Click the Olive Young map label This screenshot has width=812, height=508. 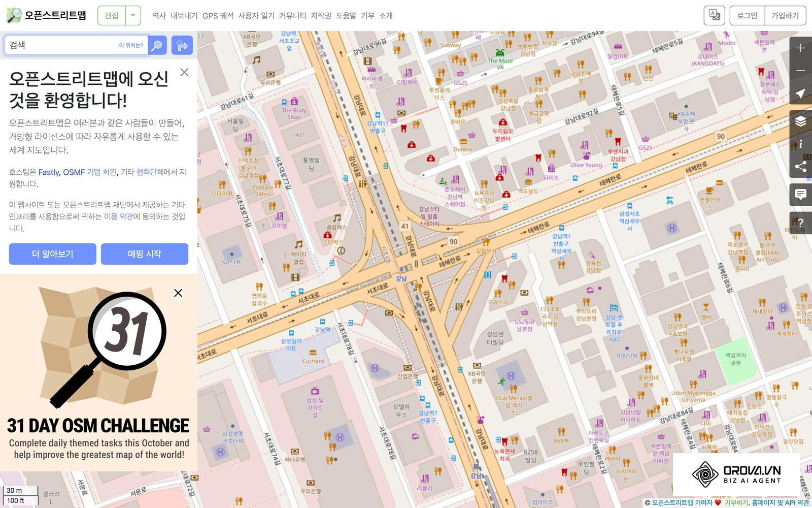586,165
